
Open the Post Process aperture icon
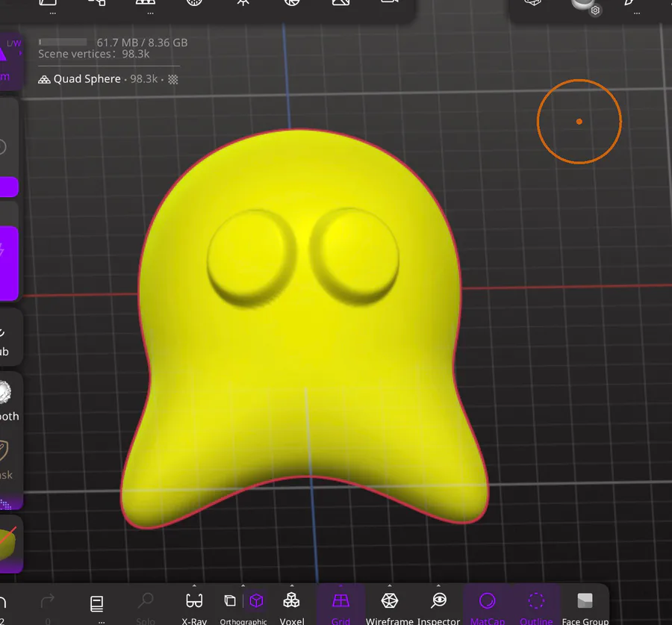[x=292, y=2]
